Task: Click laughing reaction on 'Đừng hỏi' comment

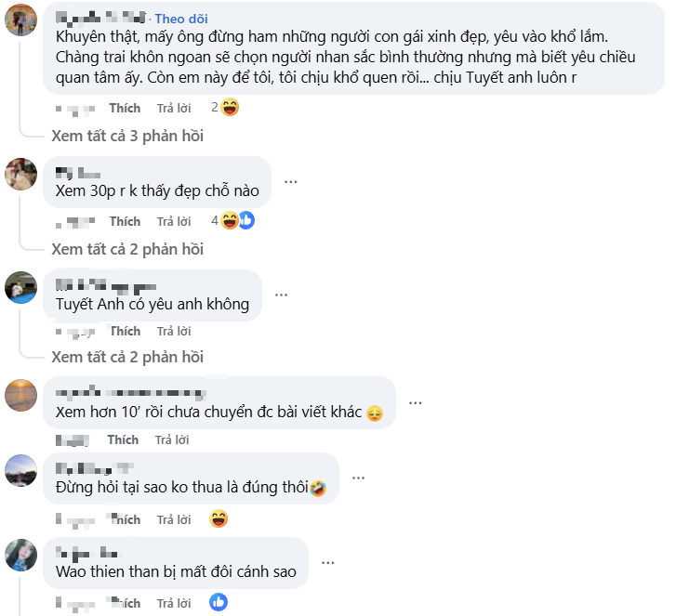Action: click(219, 518)
